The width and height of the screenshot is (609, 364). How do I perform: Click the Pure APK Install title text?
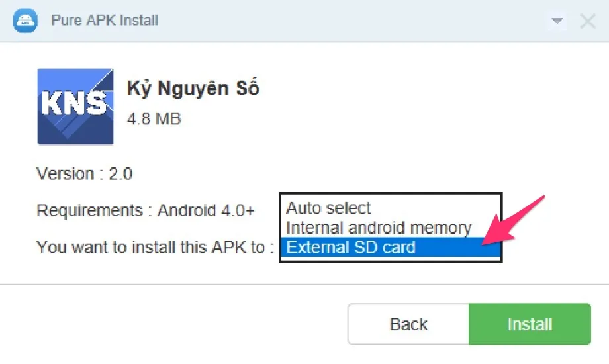[x=105, y=21]
